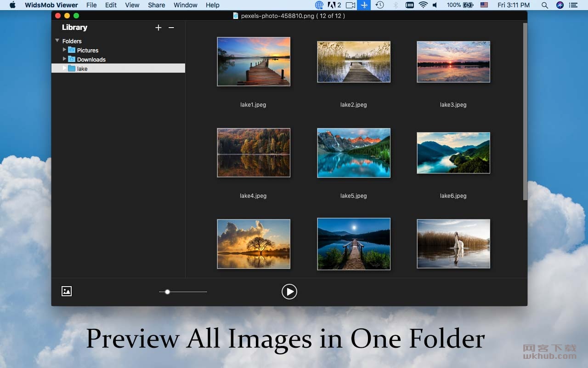Adjust the thumbnail size slider

point(183,292)
